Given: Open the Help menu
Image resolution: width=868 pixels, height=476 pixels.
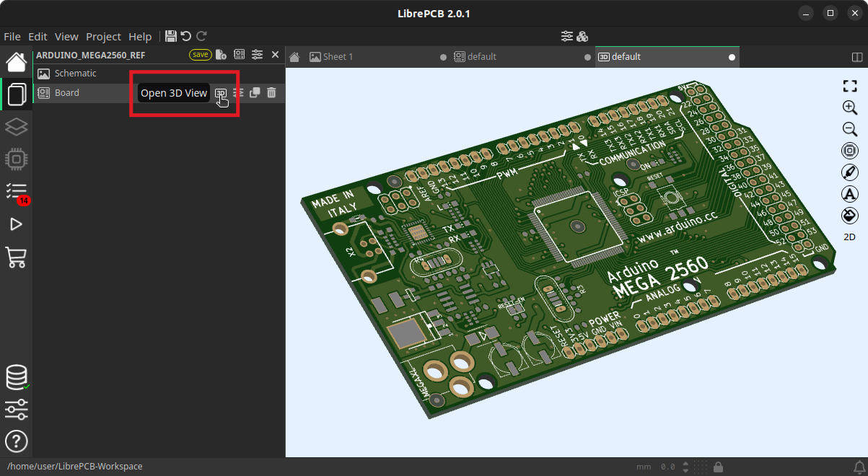Looking at the screenshot, I should pyautogui.click(x=140, y=37).
